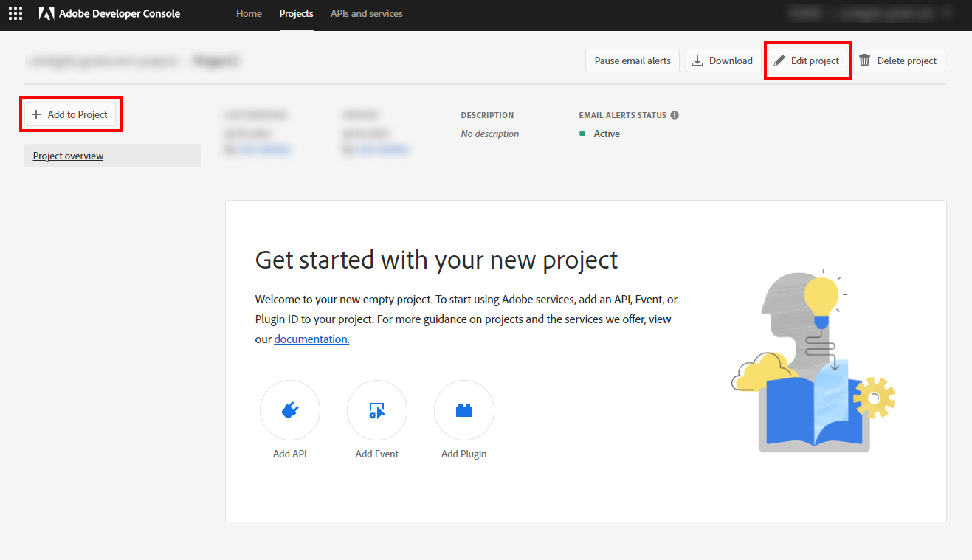The image size is (972, 560).
Task: Select Project overview in the sidebar
Action: (68, 156)
